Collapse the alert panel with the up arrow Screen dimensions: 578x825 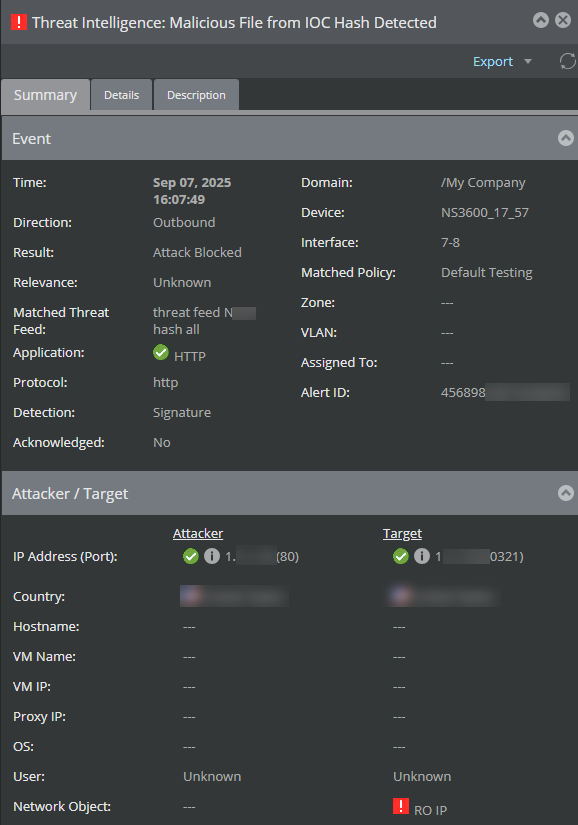[541, 20]
